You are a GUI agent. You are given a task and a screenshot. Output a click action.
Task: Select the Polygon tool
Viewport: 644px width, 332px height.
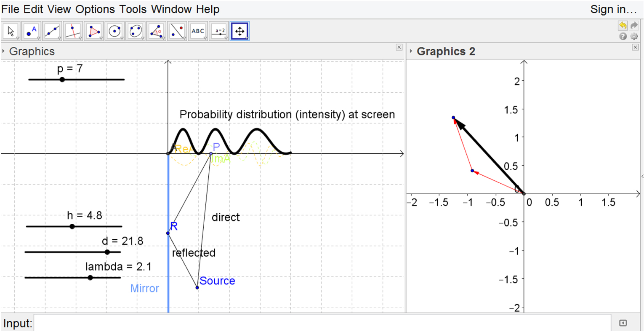pos(94,30)
